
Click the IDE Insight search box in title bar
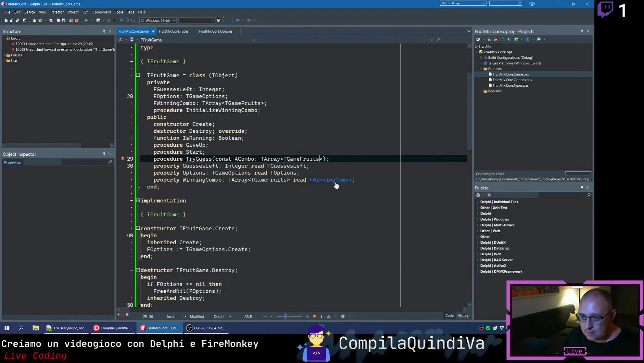click(x=505, y=3)
